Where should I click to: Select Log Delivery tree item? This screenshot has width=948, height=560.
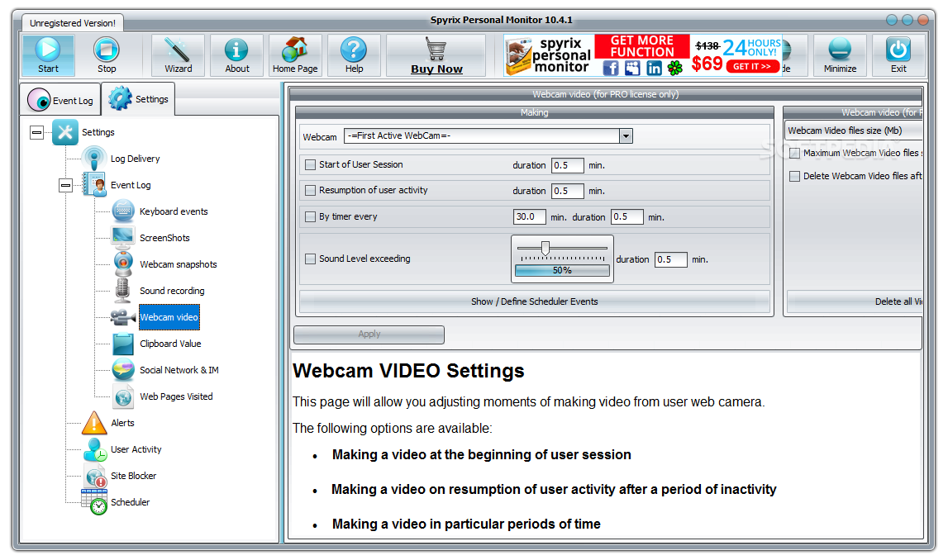point(135,159)
